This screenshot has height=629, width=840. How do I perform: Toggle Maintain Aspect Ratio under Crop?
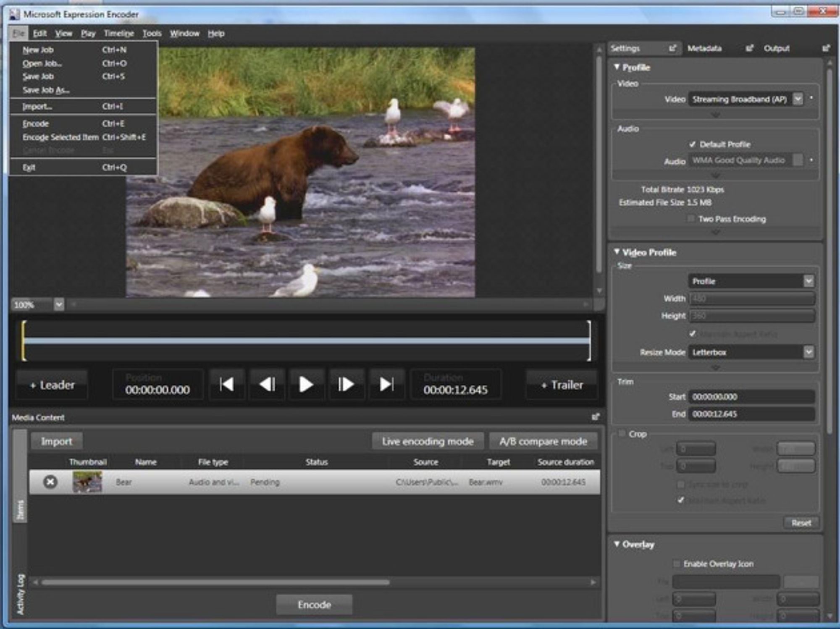(680, 500)
